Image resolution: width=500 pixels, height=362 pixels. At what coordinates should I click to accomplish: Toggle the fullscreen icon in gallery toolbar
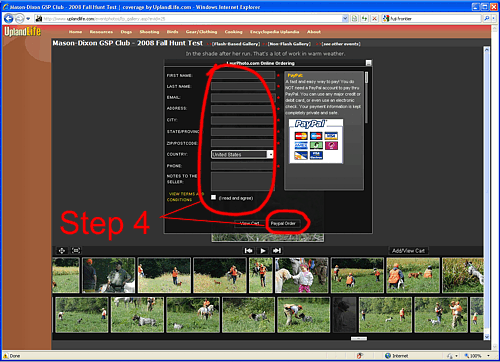click(x=76, y=250)
